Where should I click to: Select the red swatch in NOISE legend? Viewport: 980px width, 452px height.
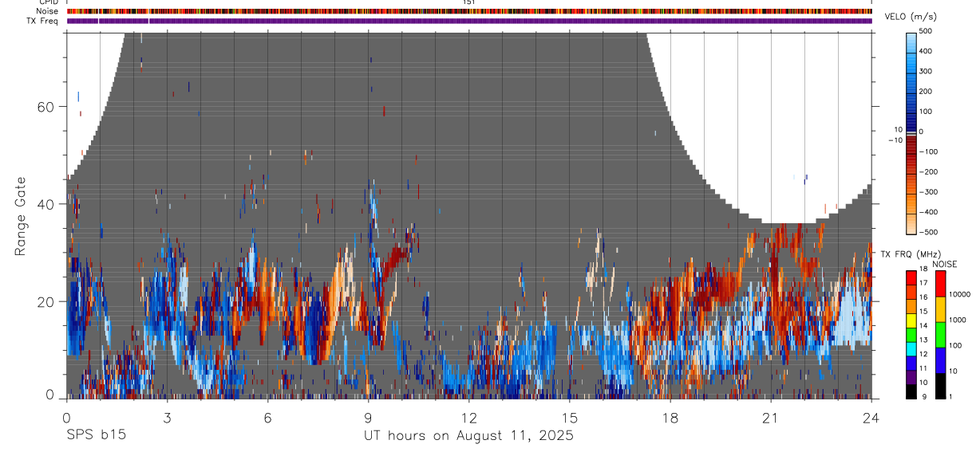940,283
